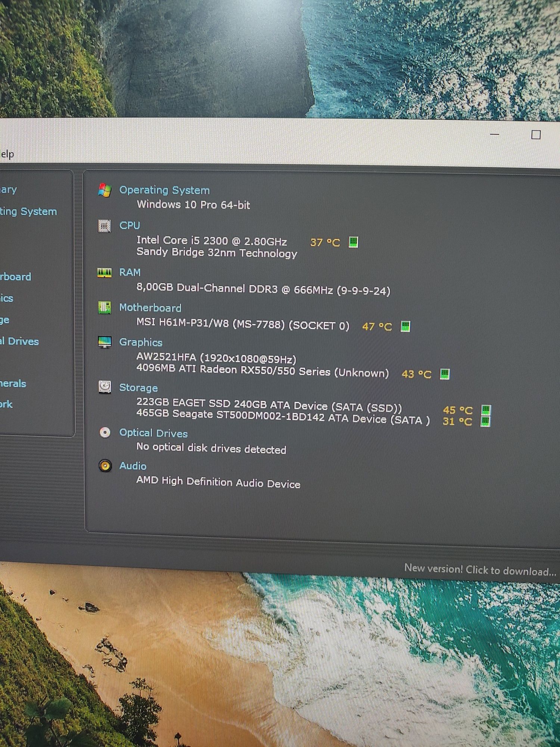Viewport: 560px width, 747px height.
Task: Click the '8,00GB Dual-Channel DDR3' RAM line
Action: pyautogui.click(x=263, y=289)
